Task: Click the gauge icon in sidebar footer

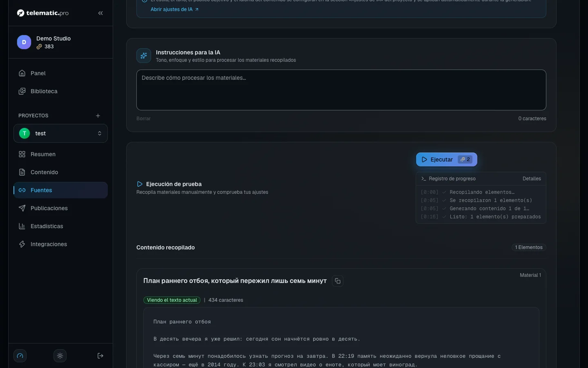Action: [20, 356]
